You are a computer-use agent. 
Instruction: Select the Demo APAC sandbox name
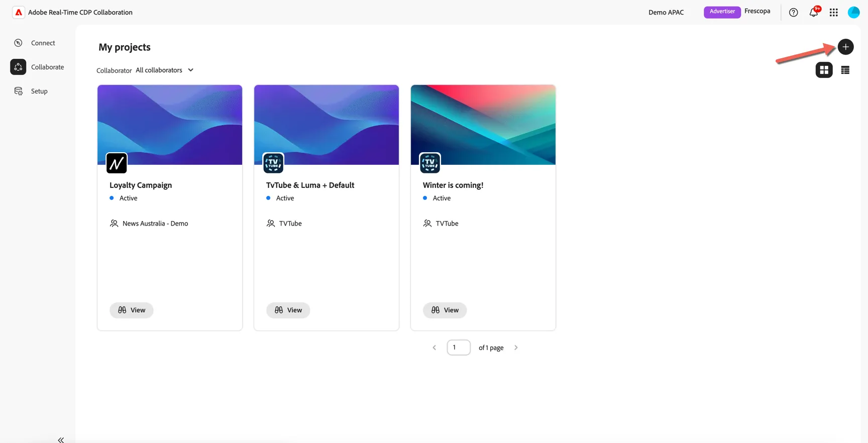(x=666, y=13)
